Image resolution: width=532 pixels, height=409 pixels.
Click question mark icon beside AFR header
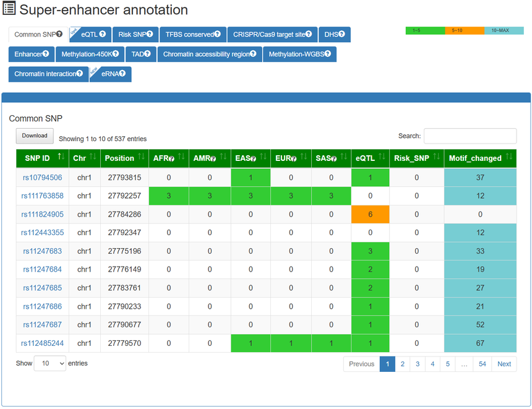pos(171,159)
